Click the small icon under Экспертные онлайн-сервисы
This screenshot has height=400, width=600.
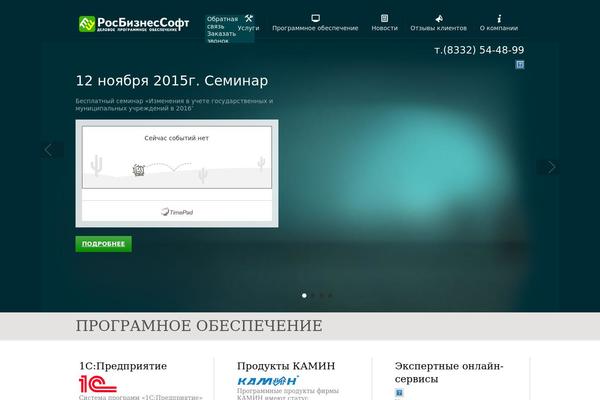click(399, 392)
